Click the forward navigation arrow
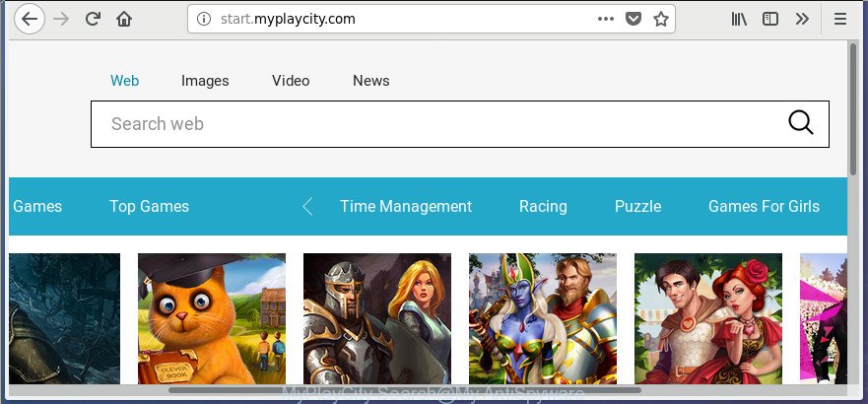Screen dimensions: 868x404 pos(61,19)
